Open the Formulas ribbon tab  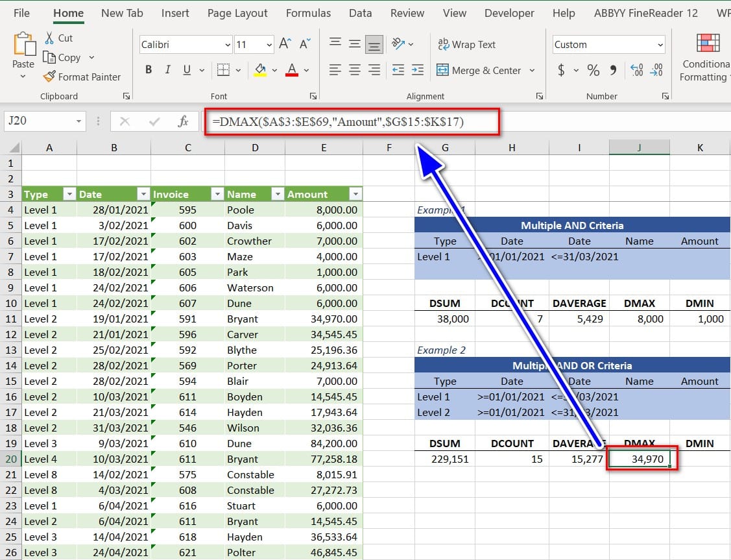click(308, 13)
